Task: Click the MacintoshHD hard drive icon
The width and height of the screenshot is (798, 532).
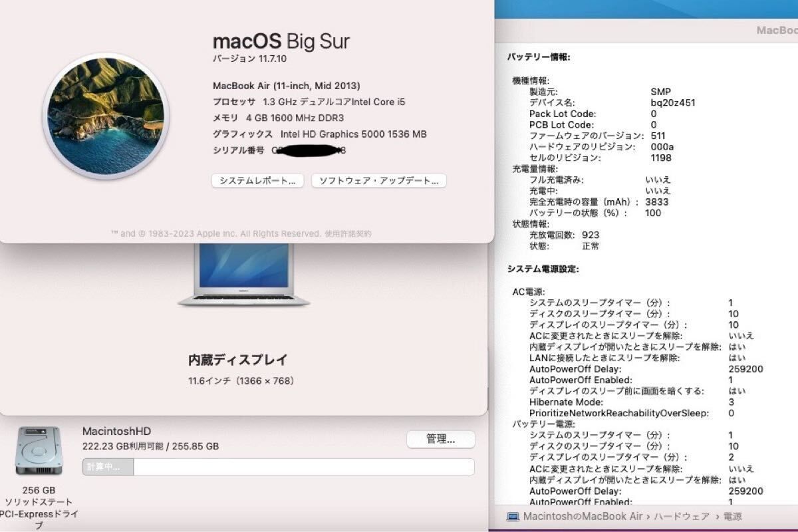Action: coord(39,451)
